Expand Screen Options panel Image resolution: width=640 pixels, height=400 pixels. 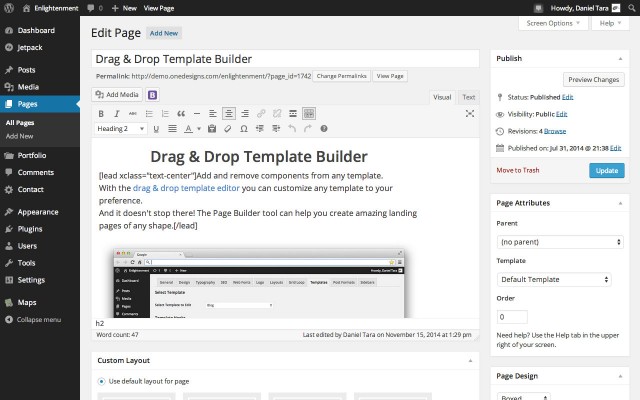pyautogui.click(x=553, y=24)
